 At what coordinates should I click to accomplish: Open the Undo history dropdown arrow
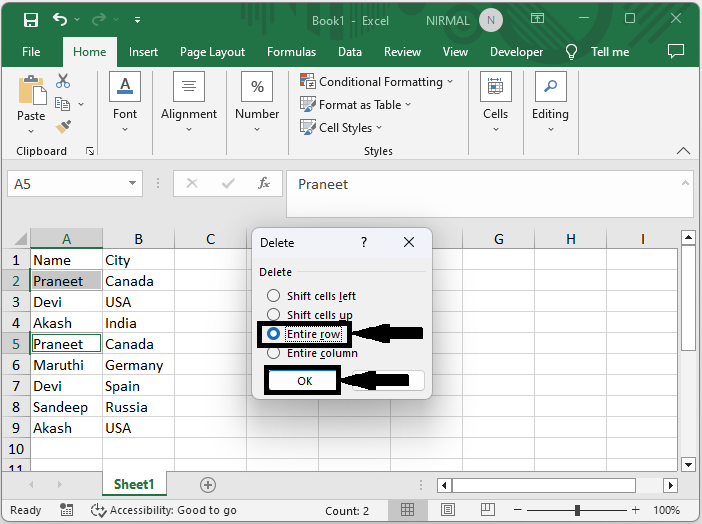[77, 20]
